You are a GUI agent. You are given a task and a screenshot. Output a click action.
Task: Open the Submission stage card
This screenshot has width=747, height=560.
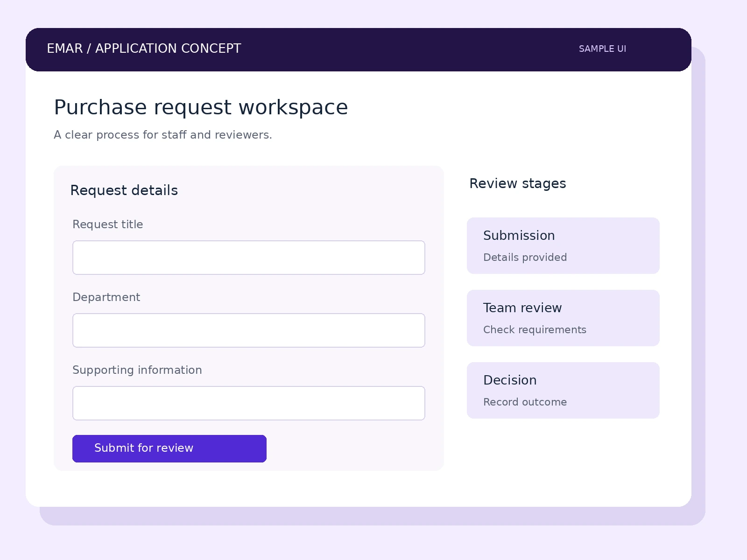pos(563,245)
